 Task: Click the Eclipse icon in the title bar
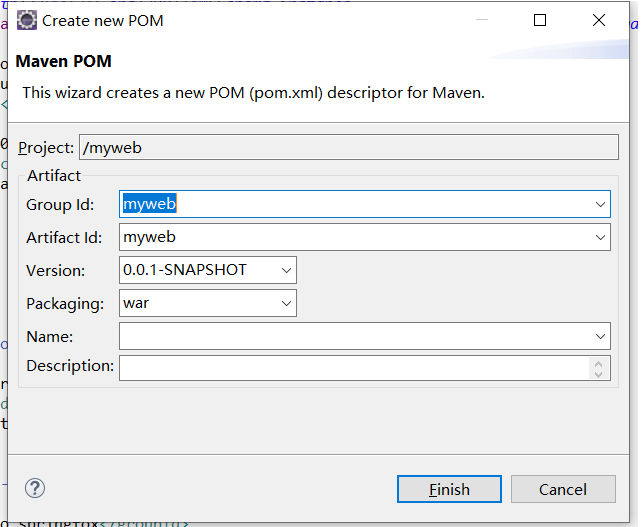[x=27, y=20]
